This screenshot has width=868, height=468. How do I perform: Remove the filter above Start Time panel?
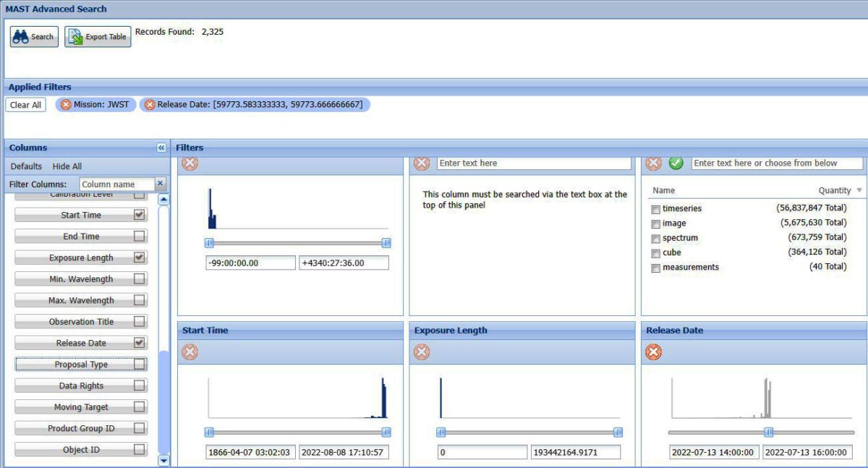point(190,163)
